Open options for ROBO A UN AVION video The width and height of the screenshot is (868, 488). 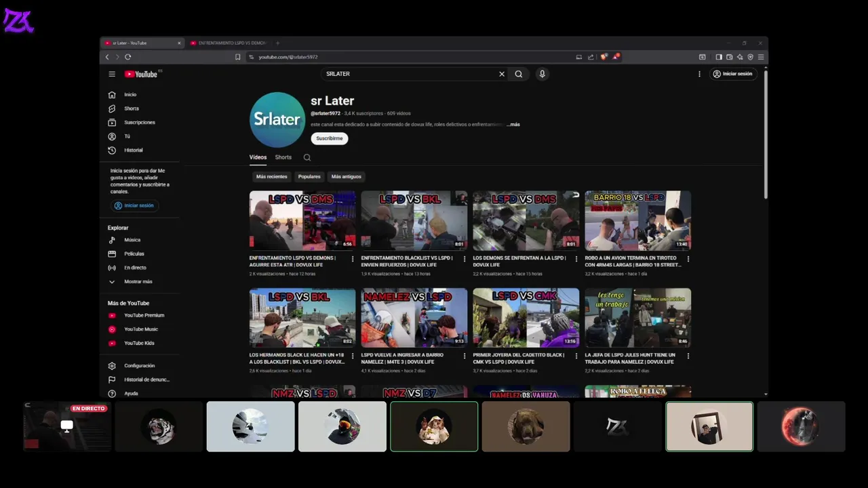(688, 259)
